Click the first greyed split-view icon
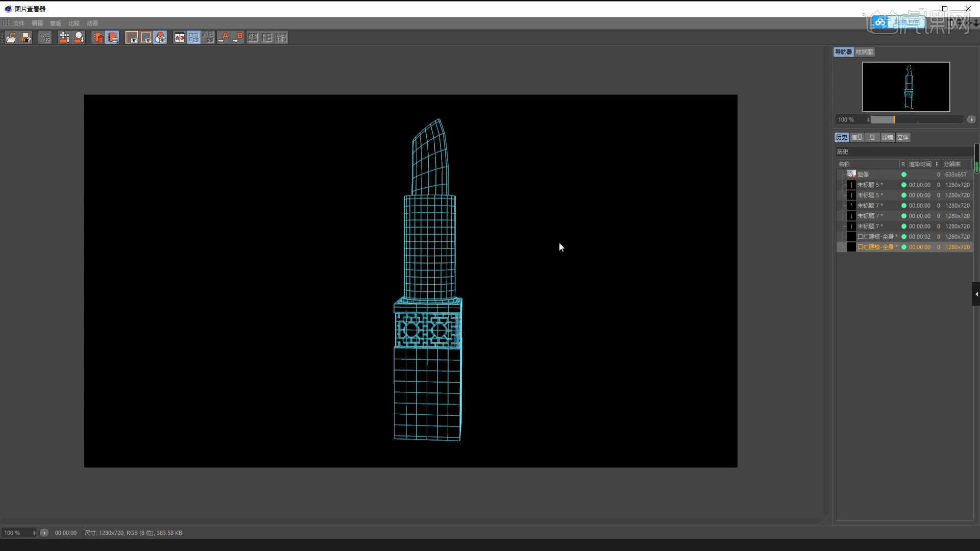 (253, 37)
